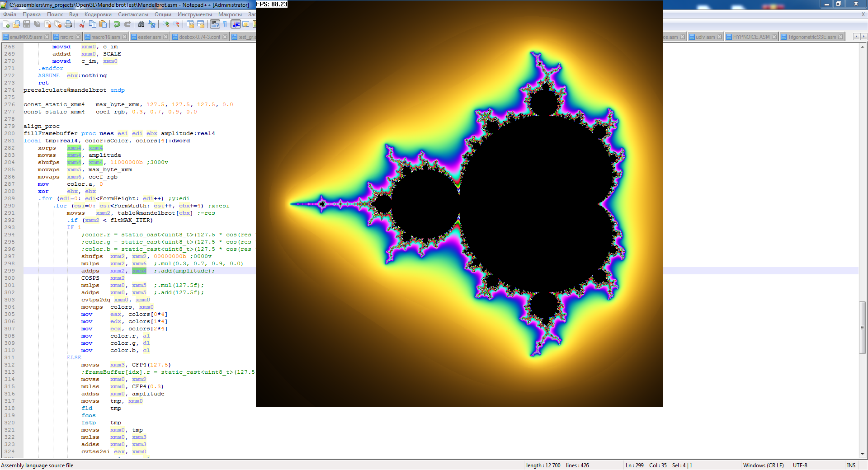The width and height of the screenshot is (868, 470).
Task: Open the Кодировки menu
Action: click(98, 14)
